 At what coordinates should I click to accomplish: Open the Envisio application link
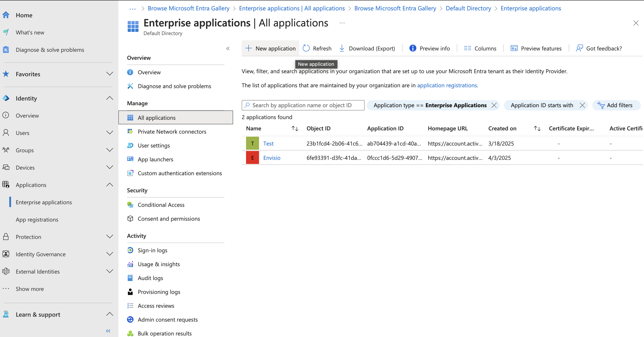272,158
